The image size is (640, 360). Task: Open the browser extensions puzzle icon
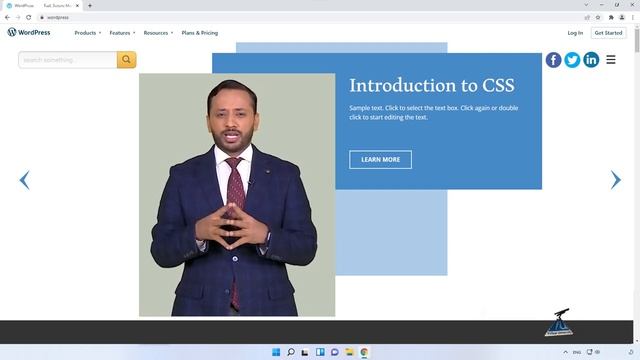click(x=611, y=17)
